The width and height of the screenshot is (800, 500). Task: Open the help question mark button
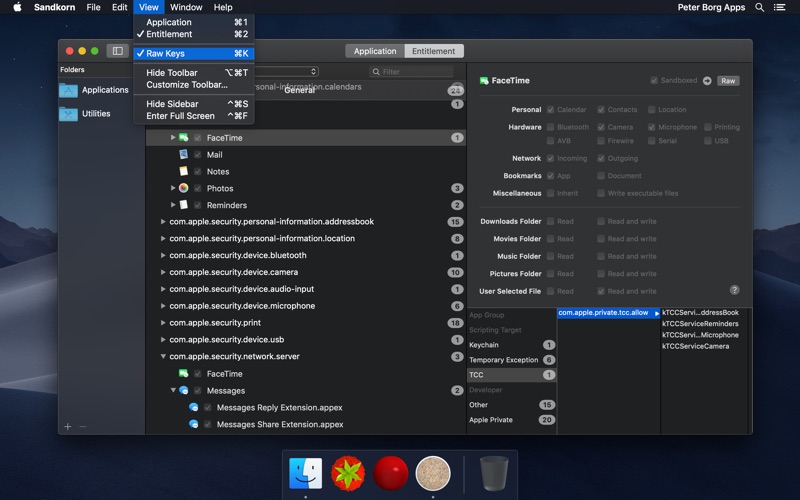(734, 290)
